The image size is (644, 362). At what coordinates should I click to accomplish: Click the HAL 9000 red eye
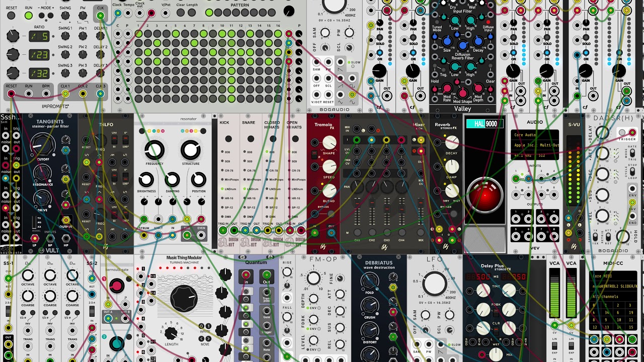point(485,196)
